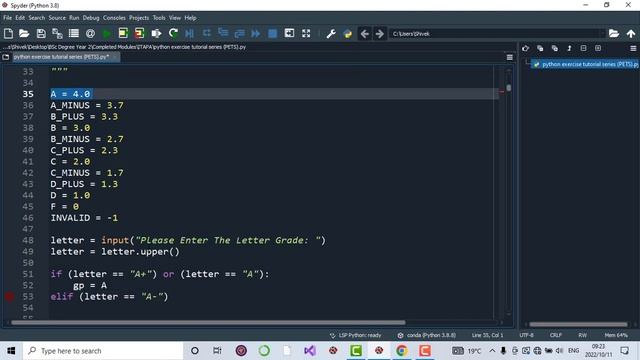Screen dimensions: 640x360
Task: Click conda Python 3.8.8 status entry
Action: point(427,335)
